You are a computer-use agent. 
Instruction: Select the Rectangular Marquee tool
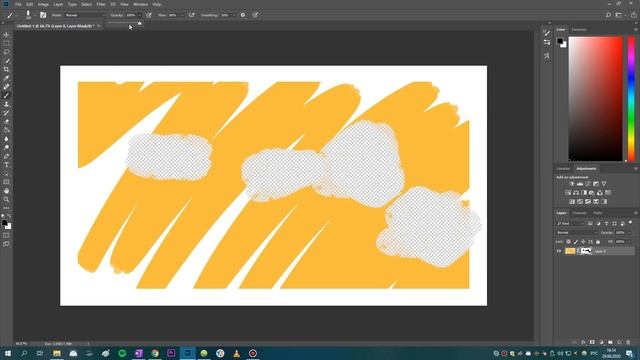coord(6,43)
